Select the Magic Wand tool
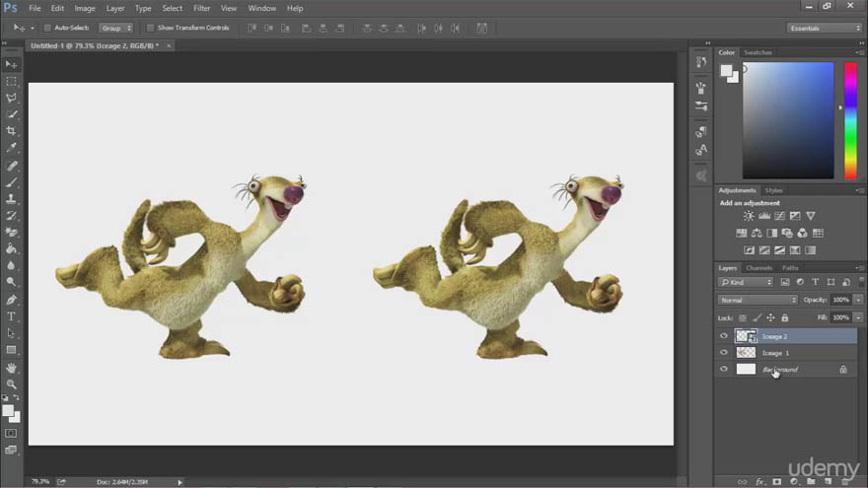The height and width of the screenshot is (488, 868). (11, 114)
